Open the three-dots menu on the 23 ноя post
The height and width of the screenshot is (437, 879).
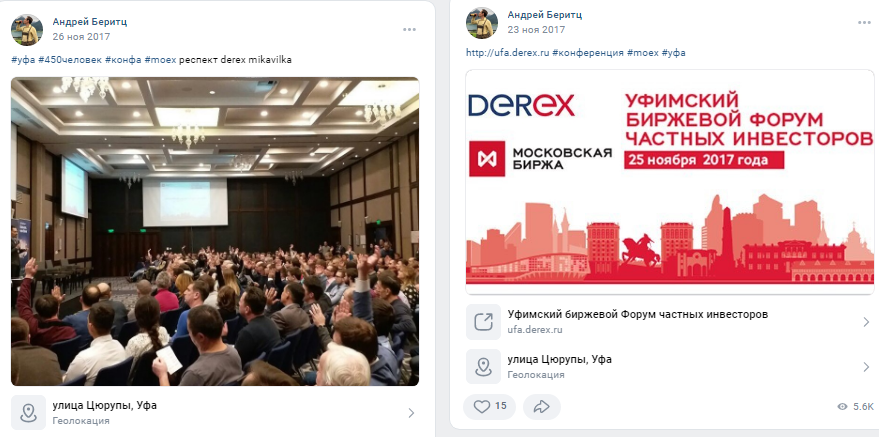864,23
